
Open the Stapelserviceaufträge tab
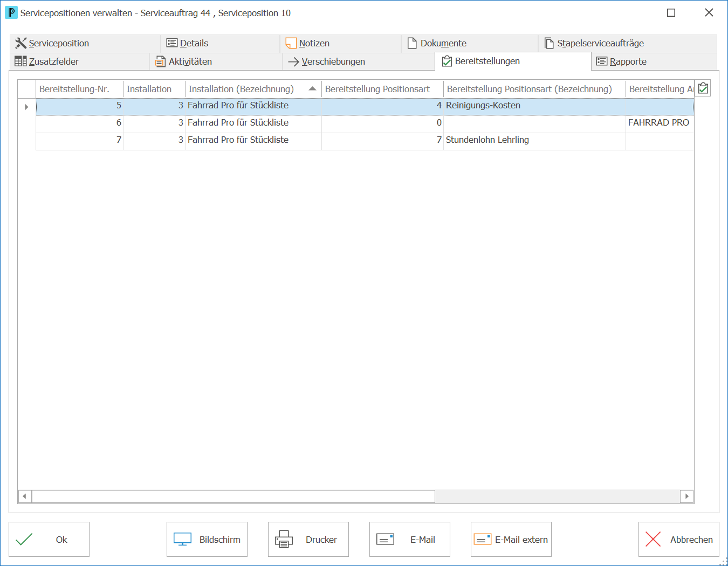pyautogui.click(x=627, y=44)
